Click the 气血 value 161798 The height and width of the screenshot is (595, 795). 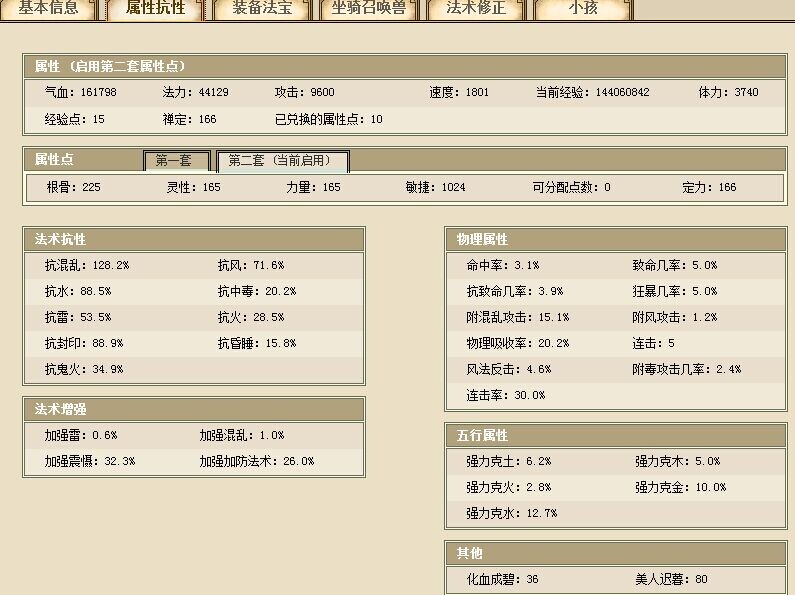point(95,93)
